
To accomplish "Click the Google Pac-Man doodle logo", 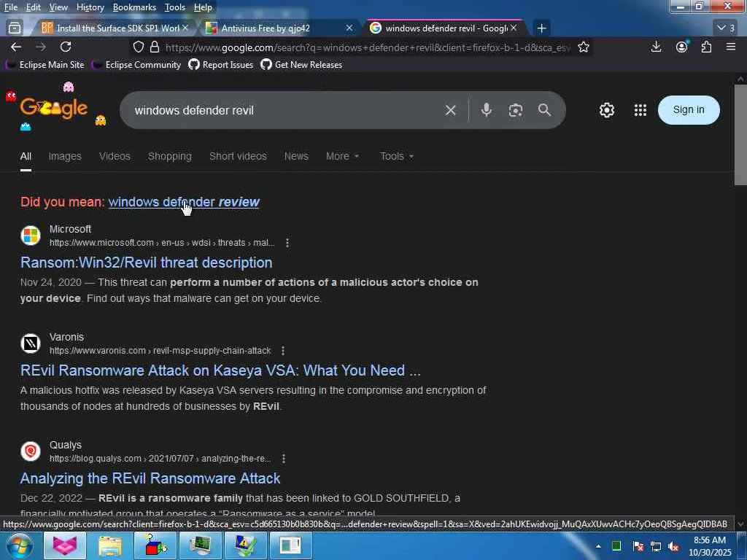I will pos(54,109).
